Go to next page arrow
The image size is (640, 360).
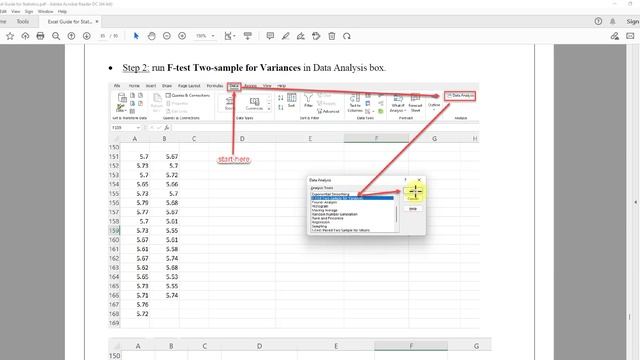tap(87, 36)
